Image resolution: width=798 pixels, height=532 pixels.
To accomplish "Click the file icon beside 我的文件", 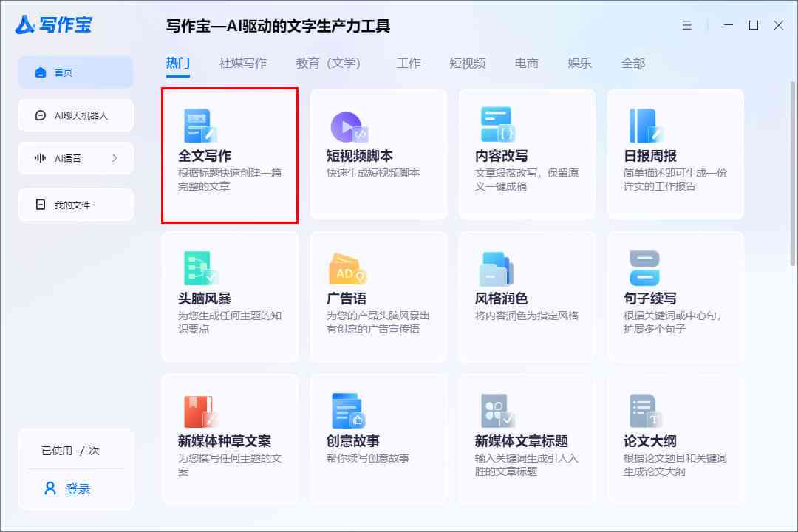I will [x=41, y=205].
